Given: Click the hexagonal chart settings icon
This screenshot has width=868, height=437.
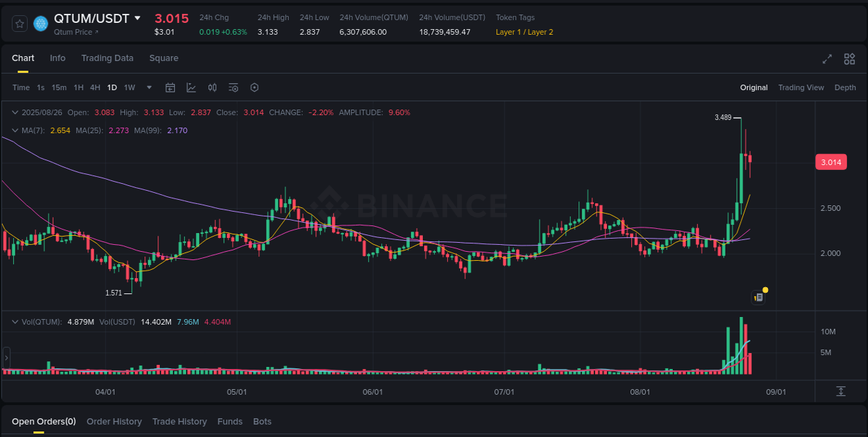Looking at the screenshot, I should click(x=254, y=87).
